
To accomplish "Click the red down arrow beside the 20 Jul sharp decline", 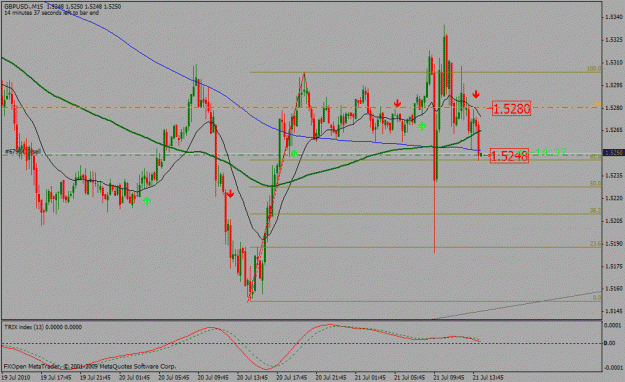I will tap(230, 194).
